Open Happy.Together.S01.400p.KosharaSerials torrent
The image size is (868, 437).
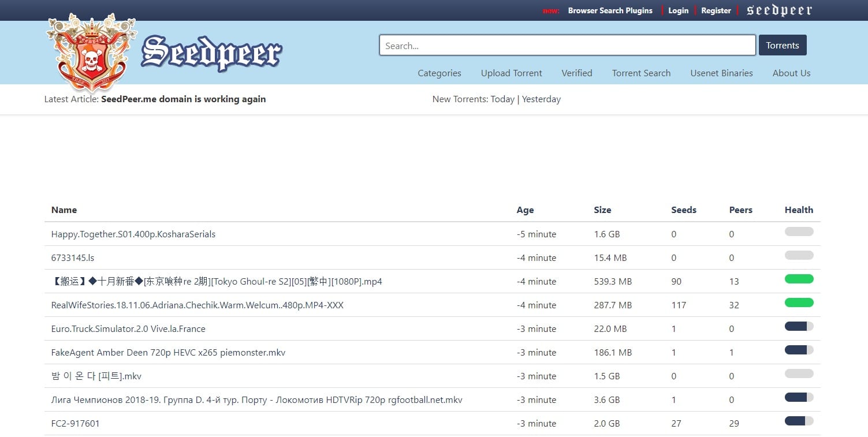click(133, 234)
